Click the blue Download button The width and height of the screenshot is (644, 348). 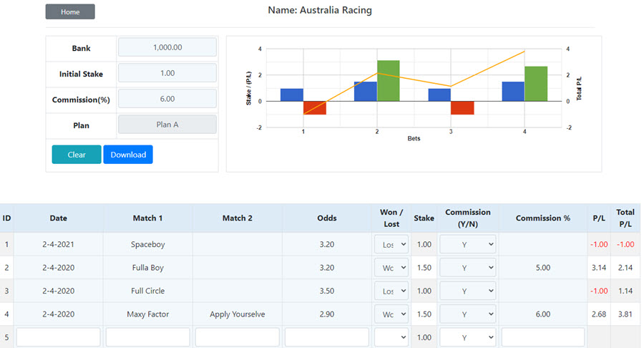128,155
